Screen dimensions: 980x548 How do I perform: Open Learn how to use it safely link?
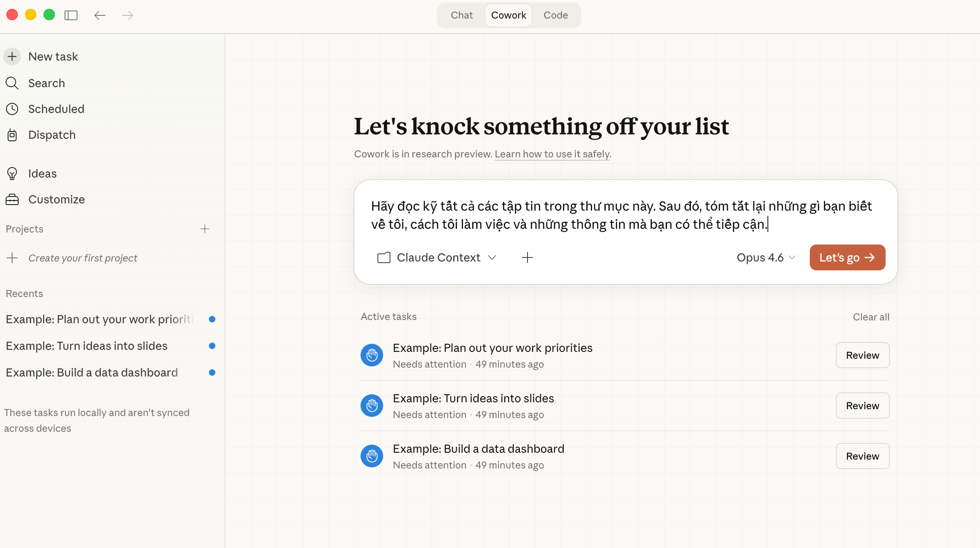click(552, 154)
